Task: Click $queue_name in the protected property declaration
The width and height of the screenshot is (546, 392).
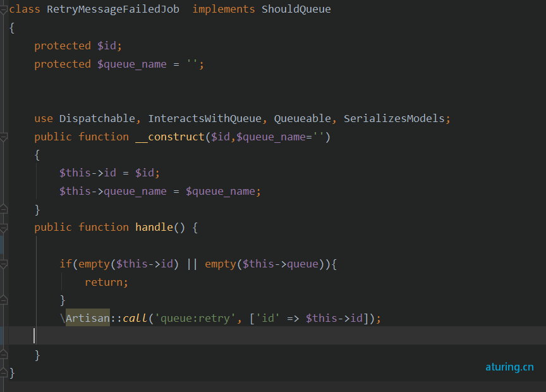Action: tap(132, 64)
